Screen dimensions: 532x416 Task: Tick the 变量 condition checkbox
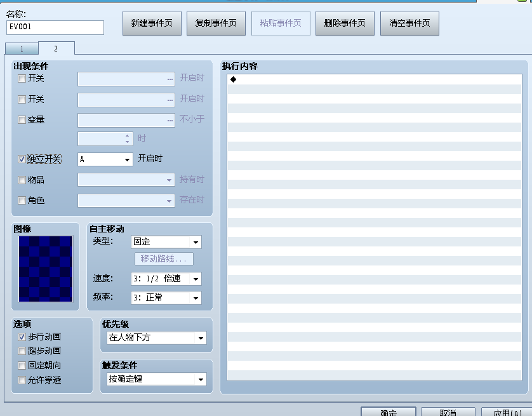[x=22, y=120]
